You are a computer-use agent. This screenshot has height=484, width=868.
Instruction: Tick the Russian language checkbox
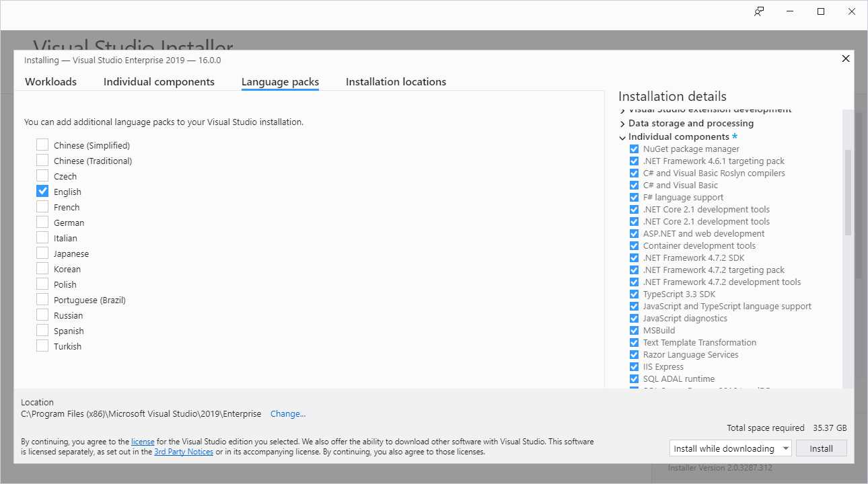pyautogui.click(x=42, y=315)
